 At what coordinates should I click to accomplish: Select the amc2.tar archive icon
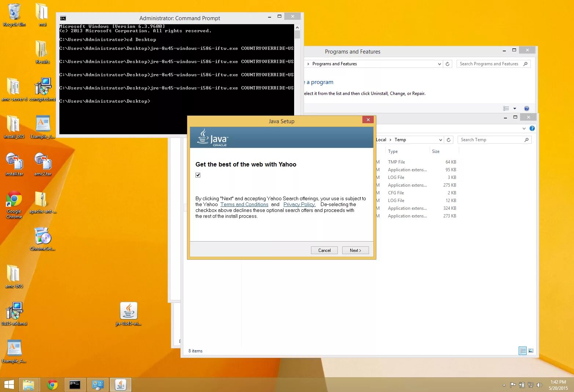43,164
